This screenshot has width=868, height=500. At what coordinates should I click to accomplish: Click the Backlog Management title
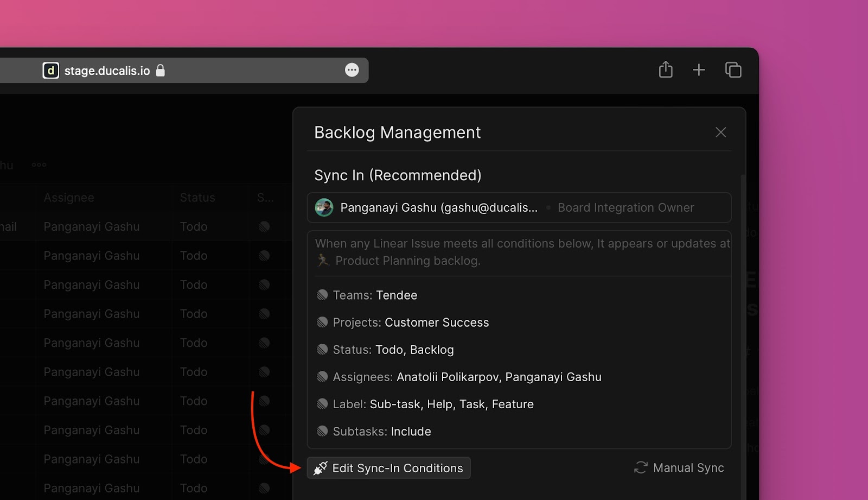[397, 132]
